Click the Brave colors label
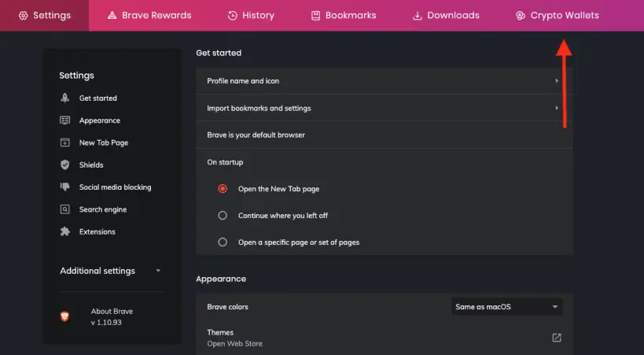Image resolution: width=644 pixels, height=355 pixels. pos(227,307)
